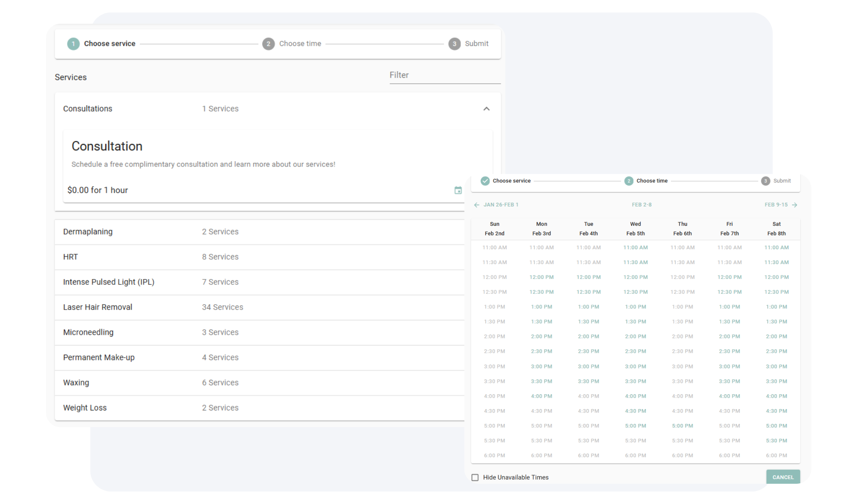
Task: Click the calendar icon on Consultation card
Action: tap(458, 190)
